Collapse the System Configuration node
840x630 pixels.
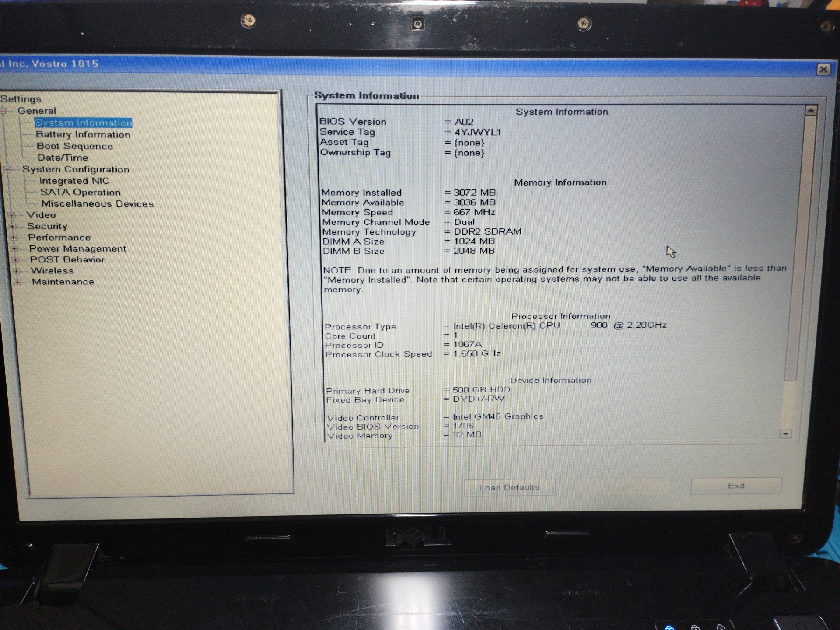(x=7, y=169)
